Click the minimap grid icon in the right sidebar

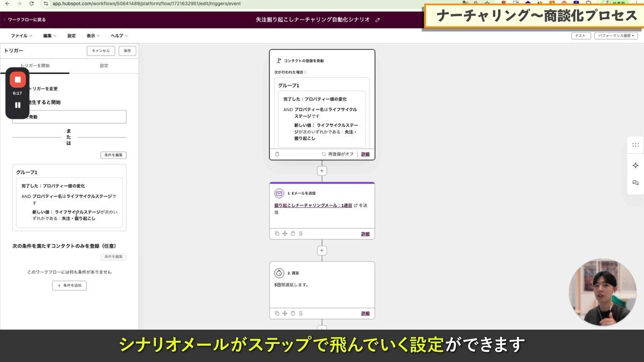click(635, 144)
